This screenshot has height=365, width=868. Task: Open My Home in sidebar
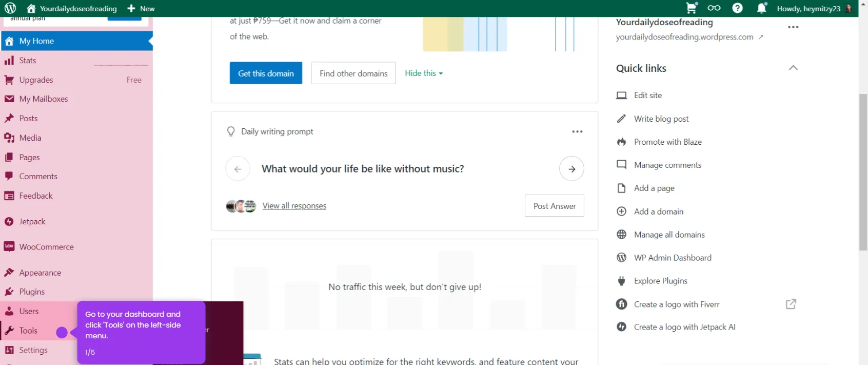(x=77, y=41)
